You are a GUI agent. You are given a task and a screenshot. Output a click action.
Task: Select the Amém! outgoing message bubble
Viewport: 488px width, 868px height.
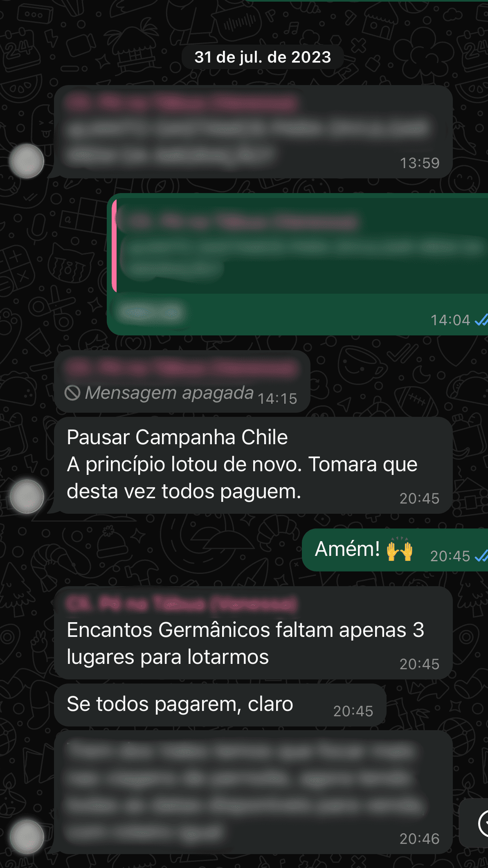[x=395, y=550]
